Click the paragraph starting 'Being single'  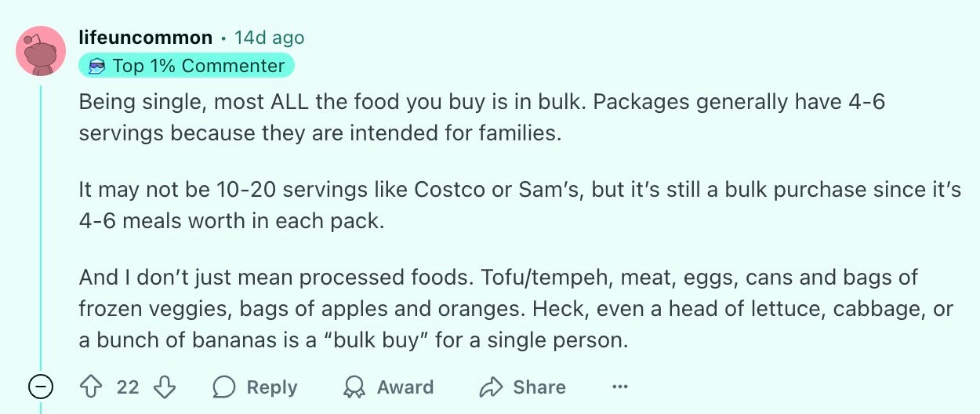click(482, 118)
